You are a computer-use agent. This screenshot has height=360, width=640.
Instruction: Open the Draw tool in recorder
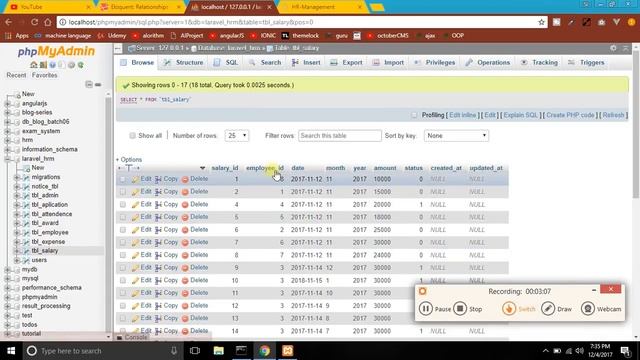pos(548,309)
